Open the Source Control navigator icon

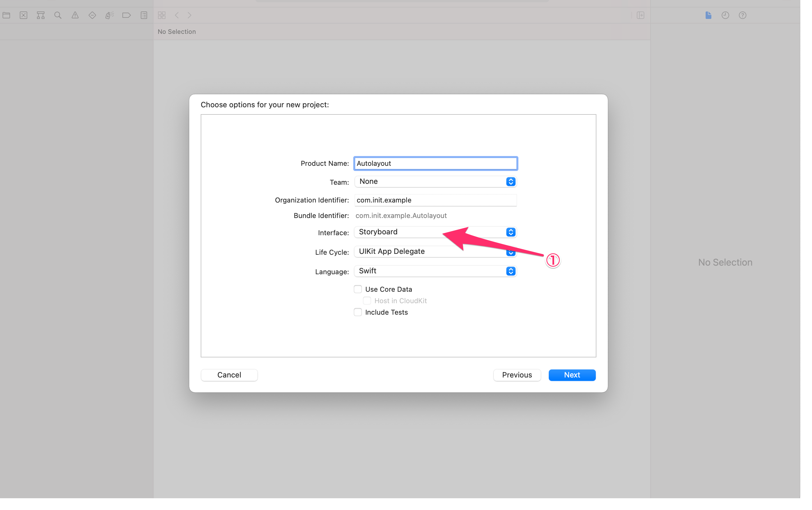[x=24, y=15]
